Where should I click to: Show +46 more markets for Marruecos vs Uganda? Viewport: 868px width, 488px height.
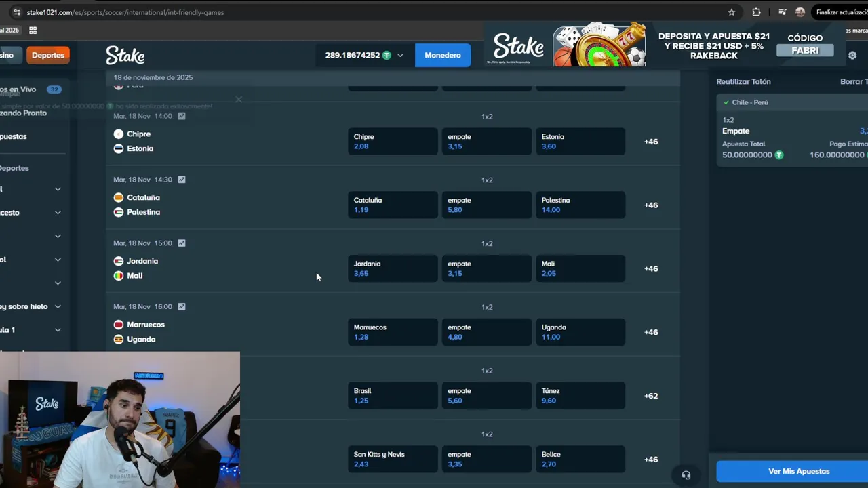(x=651, y=332)
